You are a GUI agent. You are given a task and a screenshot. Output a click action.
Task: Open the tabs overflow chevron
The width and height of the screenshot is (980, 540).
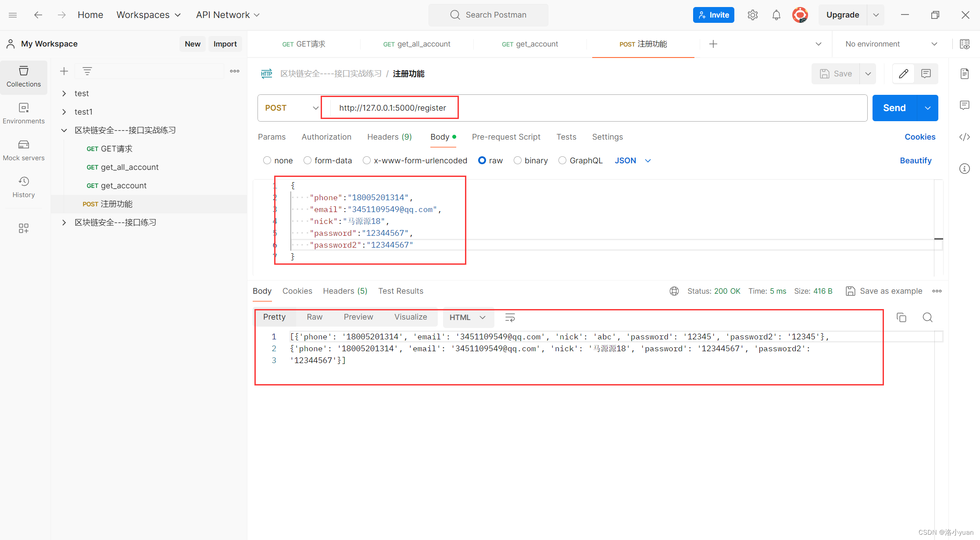coord(819,44)
